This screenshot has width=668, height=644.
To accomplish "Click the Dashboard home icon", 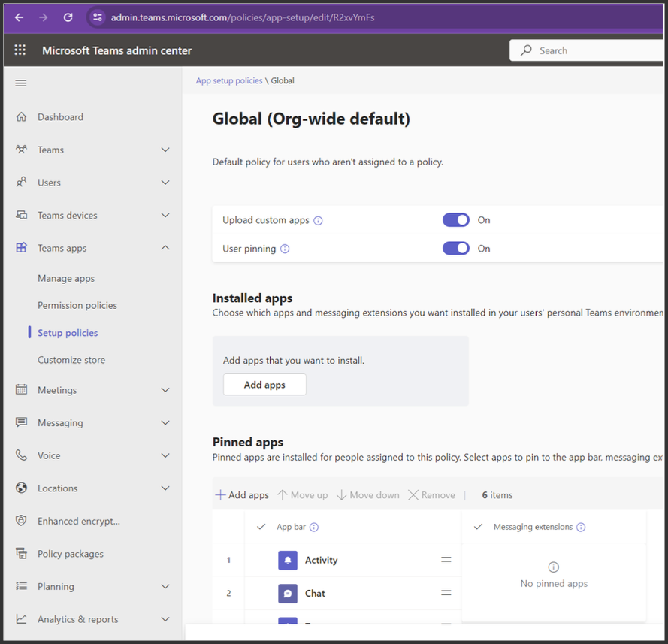I will pyautogui.click(x=21, y=116).
